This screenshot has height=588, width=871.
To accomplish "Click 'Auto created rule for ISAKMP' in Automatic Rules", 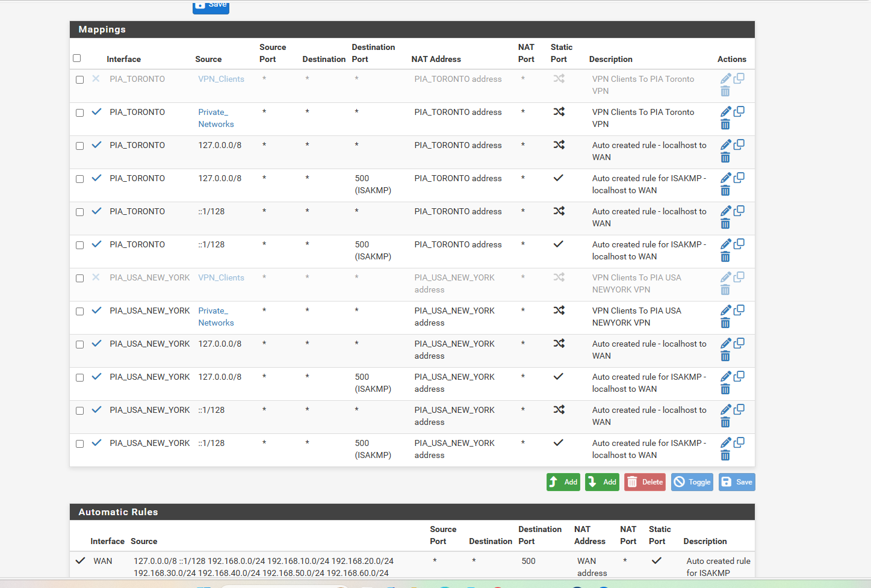I will click(x=718, y=567).
